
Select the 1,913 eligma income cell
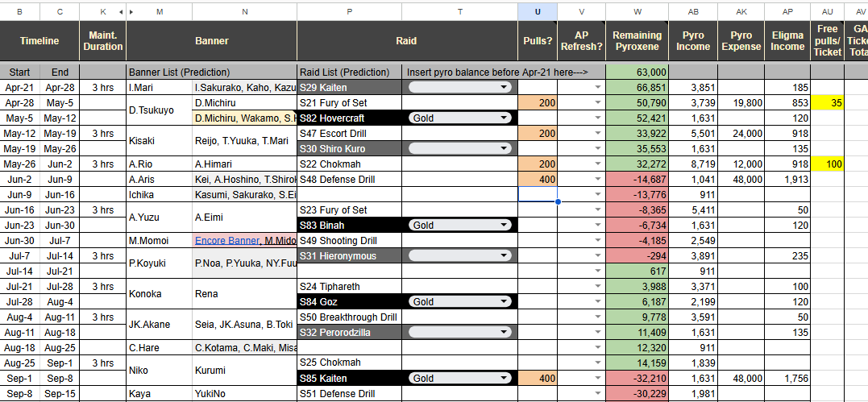787,180
